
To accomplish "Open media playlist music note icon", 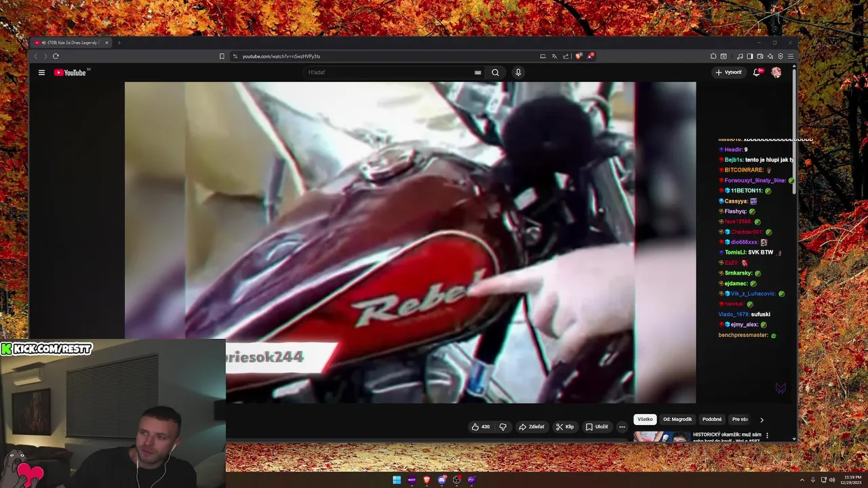I will (740, 56).
